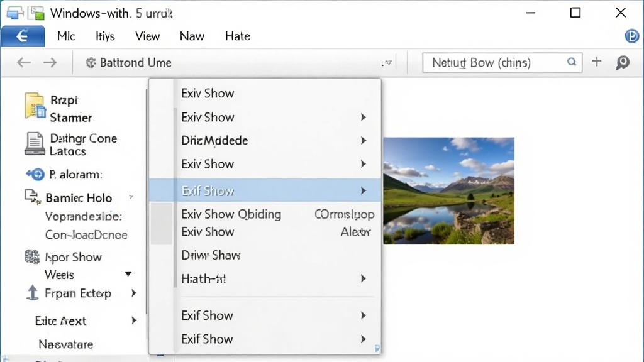Image resolution: width=644 pixels, height=362 pixels.
Task: Open the DrizMddede submenu
Action: click(265, 140)
